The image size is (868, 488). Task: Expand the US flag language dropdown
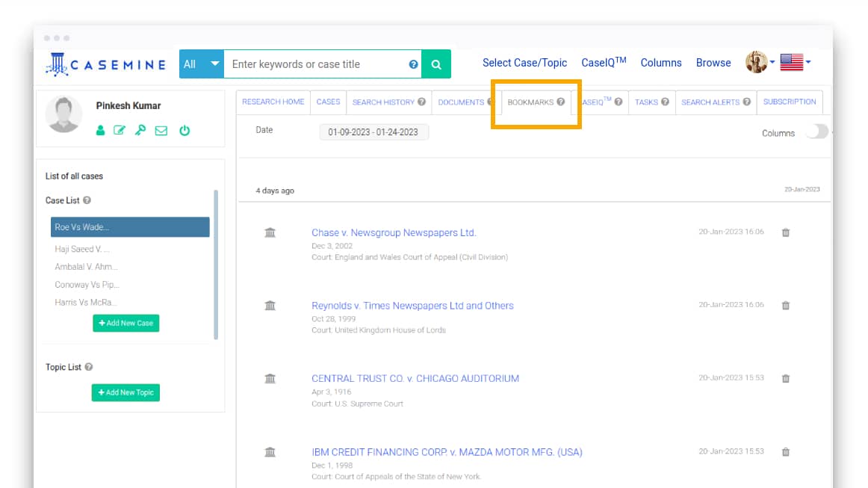pos(795,63)
